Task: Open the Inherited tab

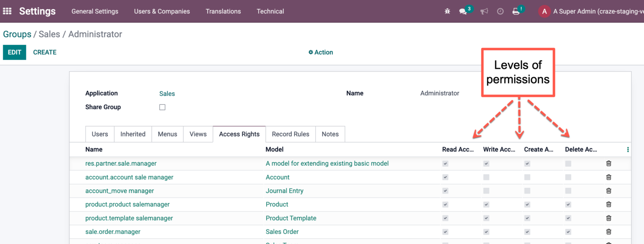Action: click(x=133, y=134)
